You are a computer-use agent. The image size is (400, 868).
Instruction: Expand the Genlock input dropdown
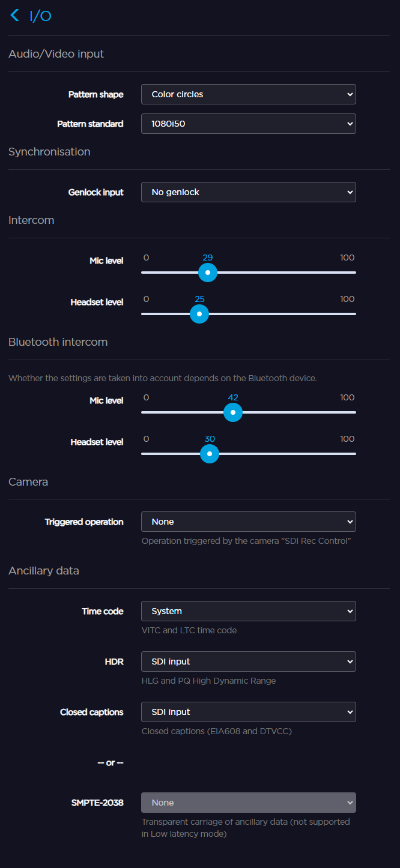coord(248,192)
